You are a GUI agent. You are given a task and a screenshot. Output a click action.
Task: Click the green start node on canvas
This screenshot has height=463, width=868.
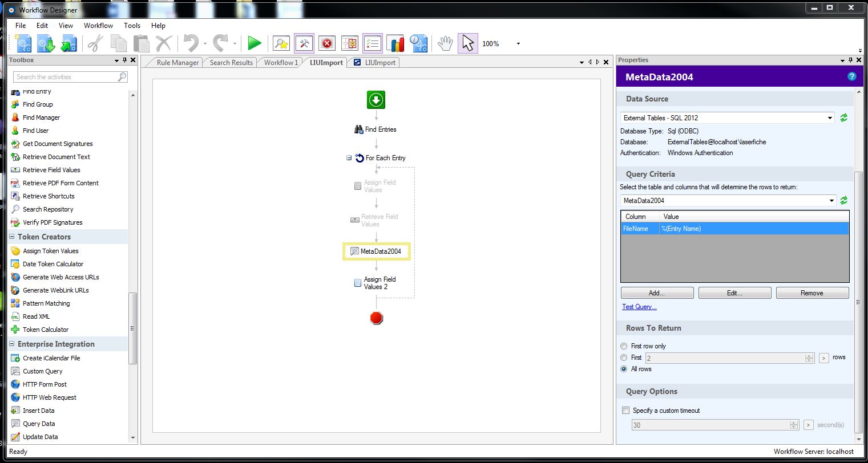pyautogui.click(x=376, y=100)
